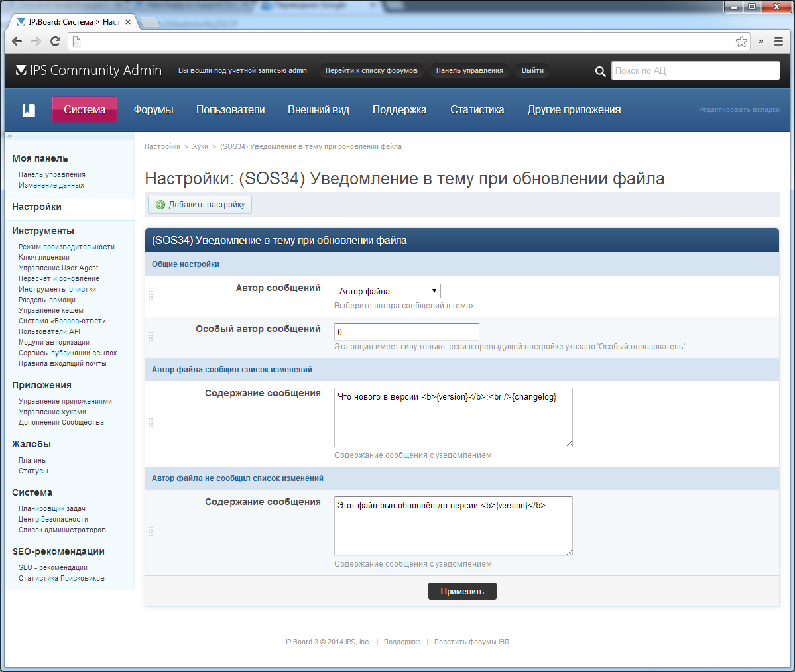Bookmark page using the star icon
Viewport: 795px width, 672px height.
pyautogui.click(x=741, y=42)
